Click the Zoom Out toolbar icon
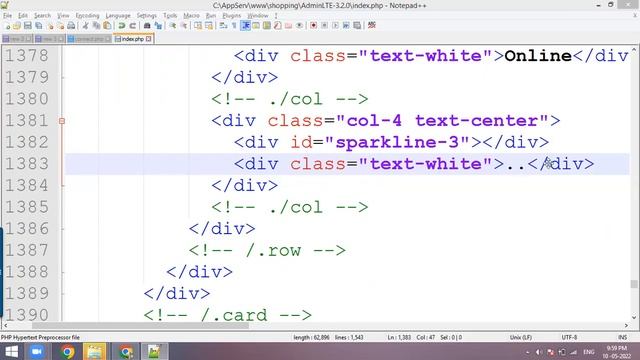The image size is (640, 360). pos(184,26)
